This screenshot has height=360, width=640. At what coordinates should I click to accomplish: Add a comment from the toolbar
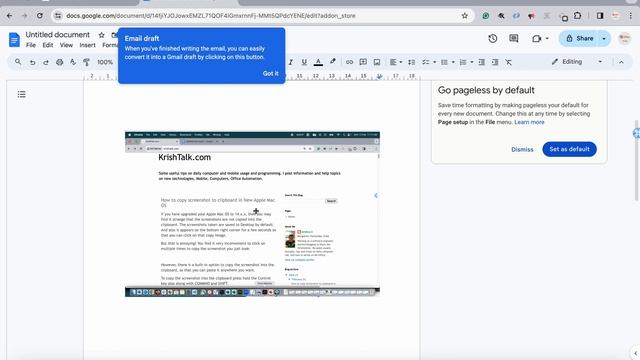pyautogui.click(x=363, y=62)
